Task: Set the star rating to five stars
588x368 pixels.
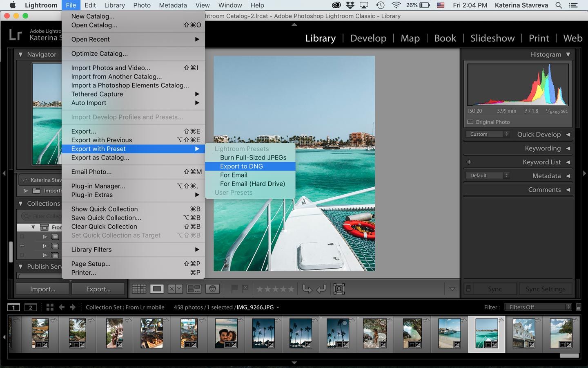Action: click(x=290, y=289)
